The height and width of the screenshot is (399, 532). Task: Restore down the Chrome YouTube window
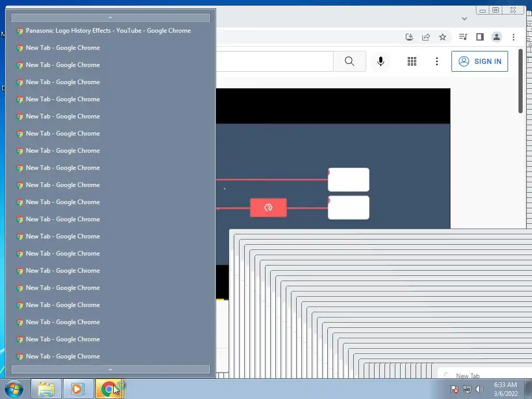pyautogui.click(x=495, y=10)
